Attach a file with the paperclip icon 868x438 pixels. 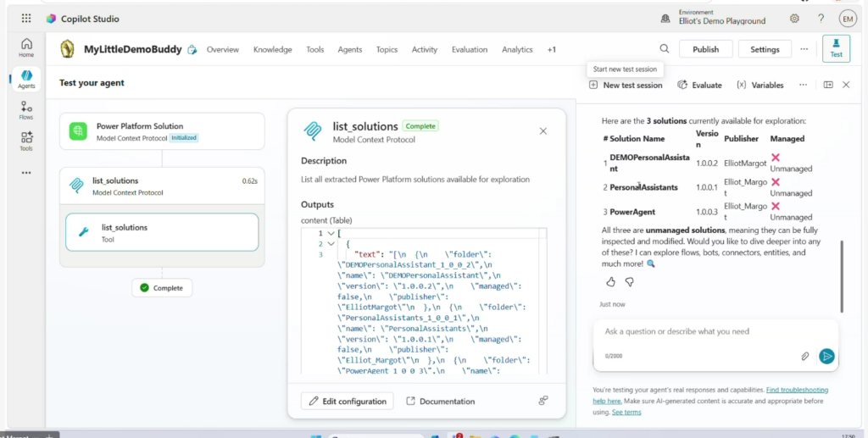805,357
